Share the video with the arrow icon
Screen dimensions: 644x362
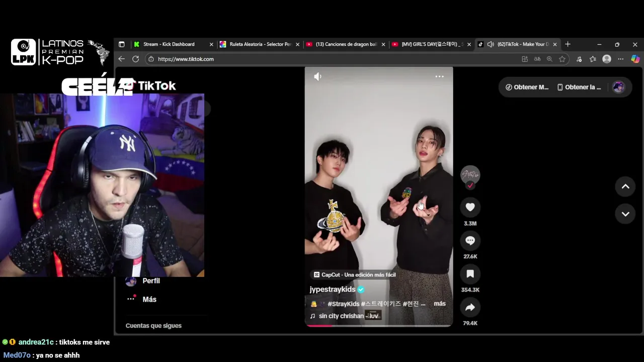(470, 307)
